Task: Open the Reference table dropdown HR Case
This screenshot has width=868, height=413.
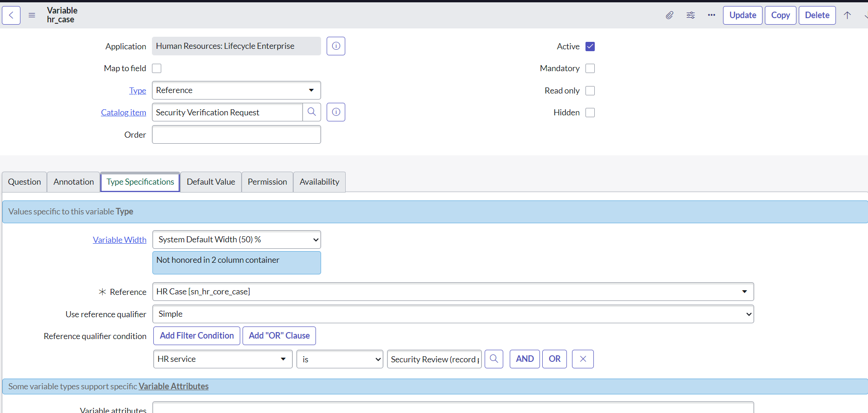Action: click(453, 292)
